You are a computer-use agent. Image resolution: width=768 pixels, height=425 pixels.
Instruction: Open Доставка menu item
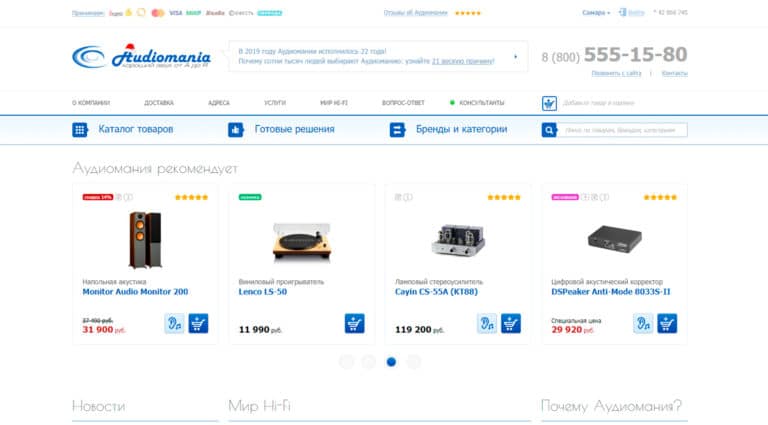point(159,103)
